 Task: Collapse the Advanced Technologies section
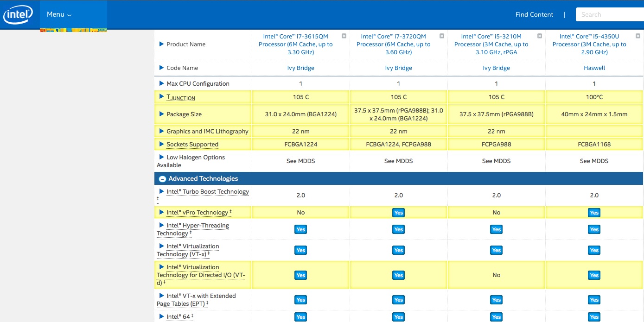(162, 179)
